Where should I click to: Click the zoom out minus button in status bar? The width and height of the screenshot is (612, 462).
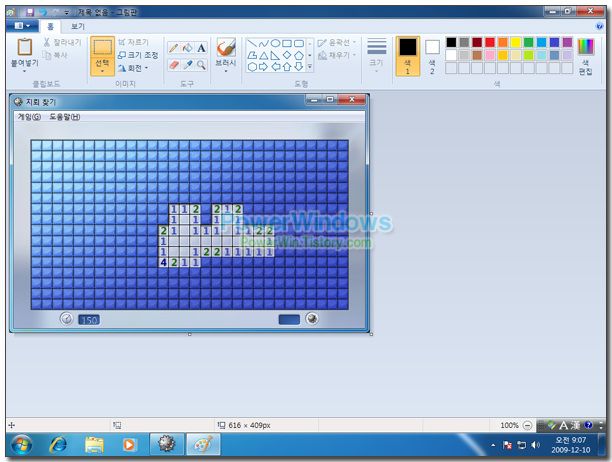point(527,425)
